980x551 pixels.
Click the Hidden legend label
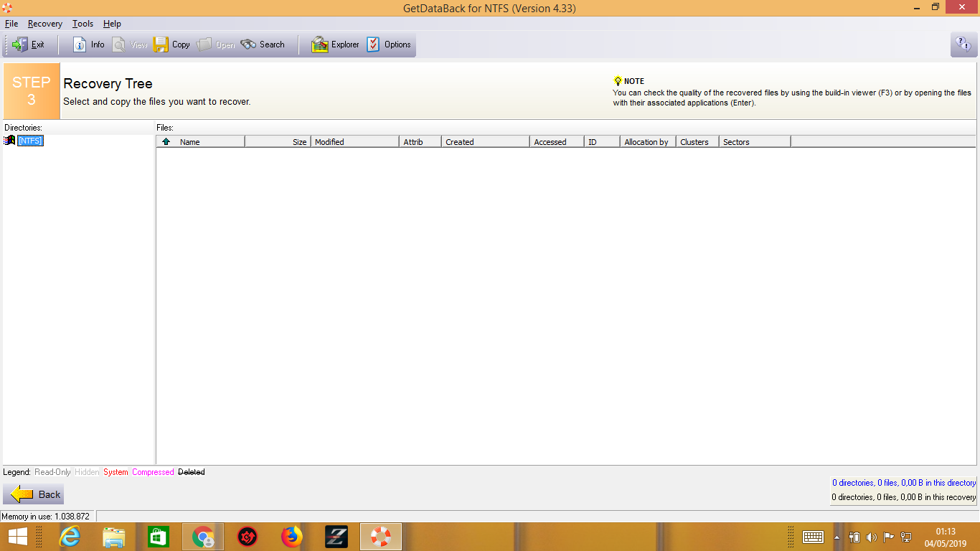(88, 472)
